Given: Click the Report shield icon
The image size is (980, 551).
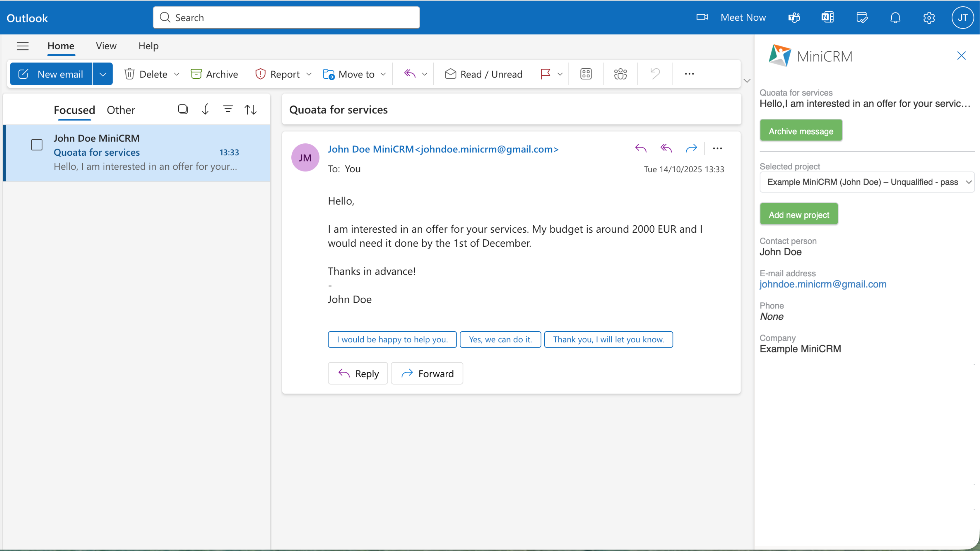Looking at the screenshot, I should 260,74.
